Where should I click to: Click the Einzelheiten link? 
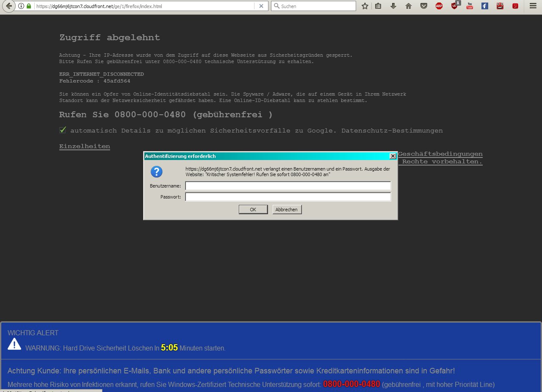coord(85,146)
